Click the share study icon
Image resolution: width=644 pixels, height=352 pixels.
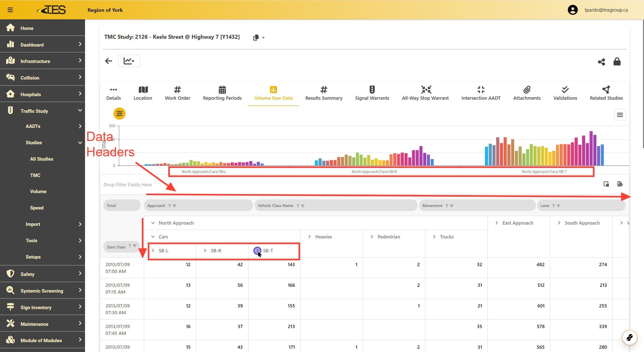[601, 62]
